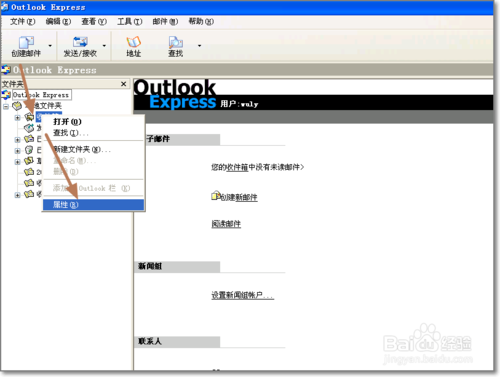500x377 pixels.
Task: Click the Outlook Express icon in the title bar
Action: tap(5, 7)
